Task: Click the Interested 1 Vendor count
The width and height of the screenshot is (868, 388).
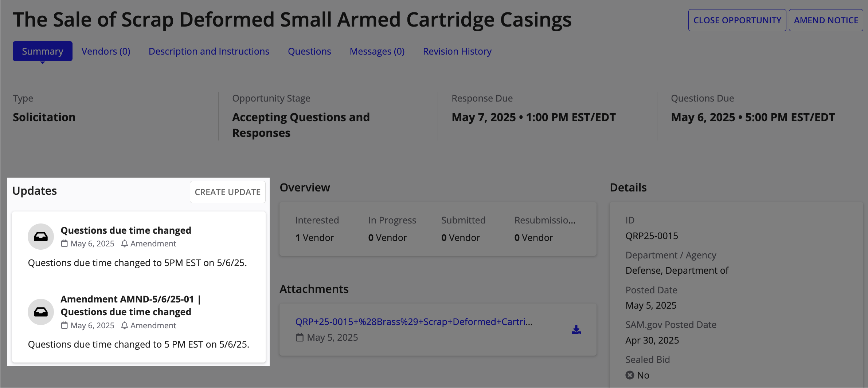Action: 315,238
